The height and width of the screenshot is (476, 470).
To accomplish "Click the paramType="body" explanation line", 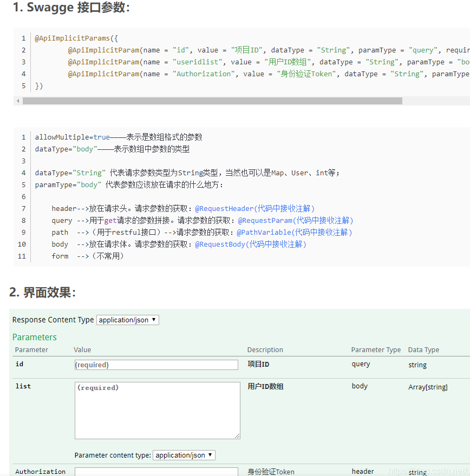I will [x=129, y=184].
